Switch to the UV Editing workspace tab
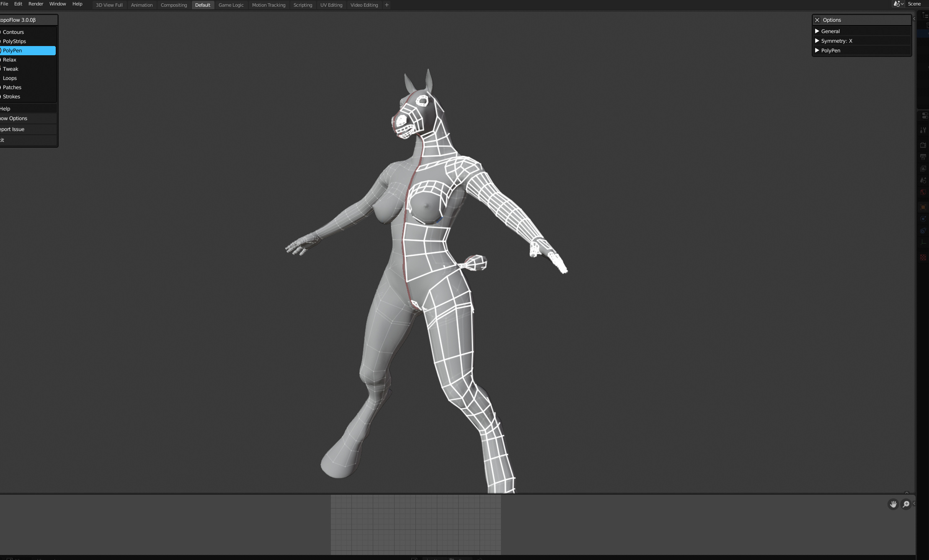 click(x=331, y=5)
